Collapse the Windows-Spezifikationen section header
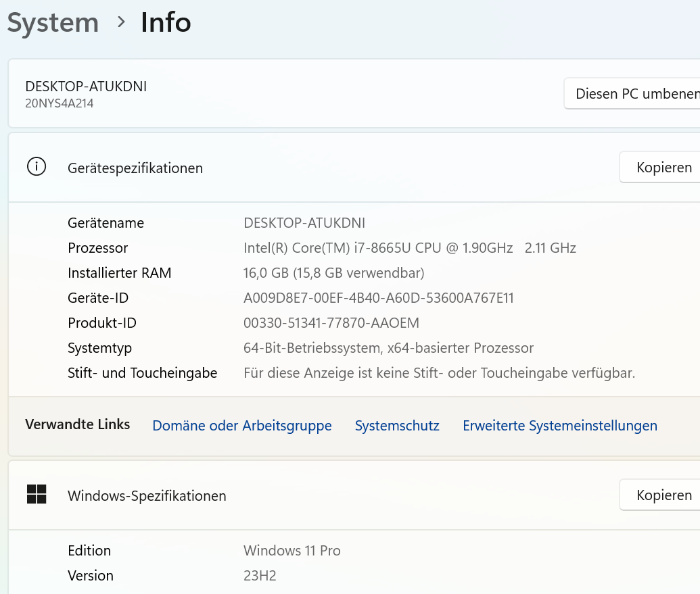700x594 pixels. pos(354,495)
